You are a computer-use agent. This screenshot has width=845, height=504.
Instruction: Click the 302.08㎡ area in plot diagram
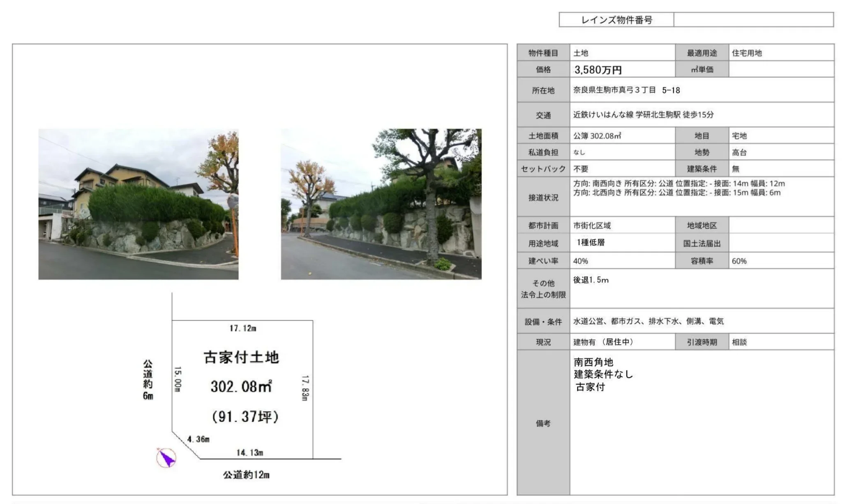(241, 386)
